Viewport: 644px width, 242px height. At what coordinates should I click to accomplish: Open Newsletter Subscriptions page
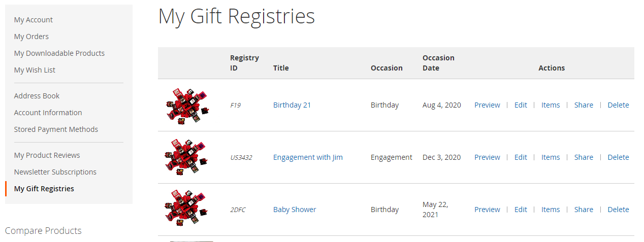coord(55,172)
